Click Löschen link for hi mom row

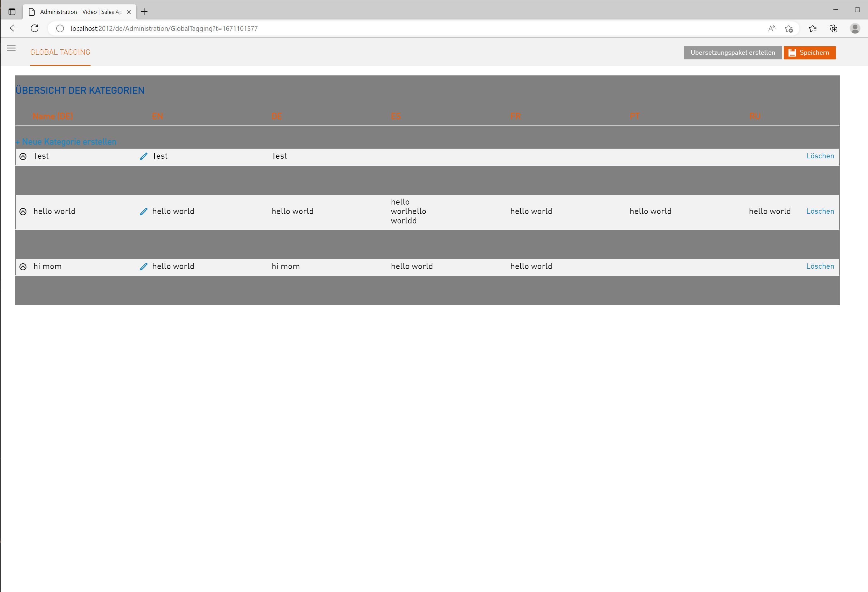tap(820, 266)
